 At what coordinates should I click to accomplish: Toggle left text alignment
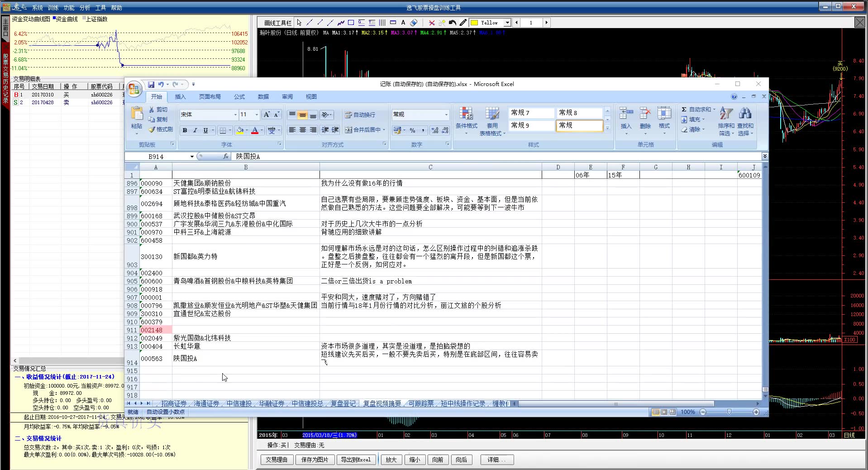pos(292,130)
